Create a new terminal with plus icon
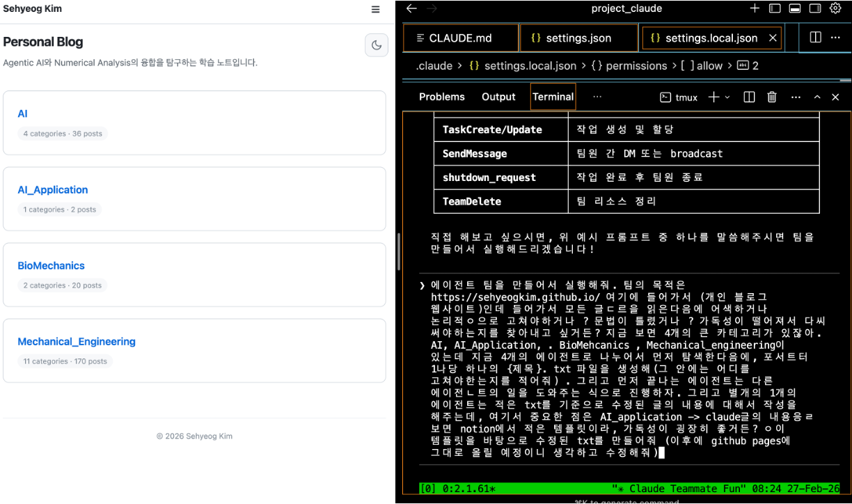 click(x=713, y=97)
